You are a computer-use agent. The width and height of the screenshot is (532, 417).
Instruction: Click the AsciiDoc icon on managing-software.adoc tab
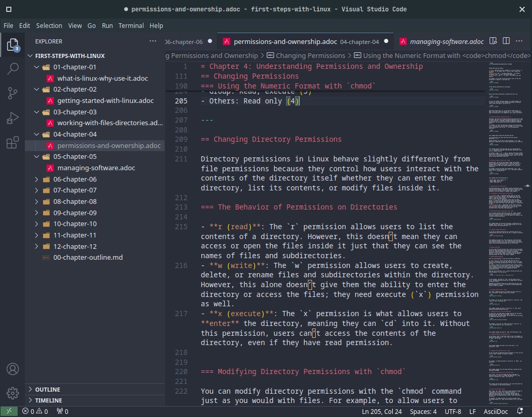point(403,41)
